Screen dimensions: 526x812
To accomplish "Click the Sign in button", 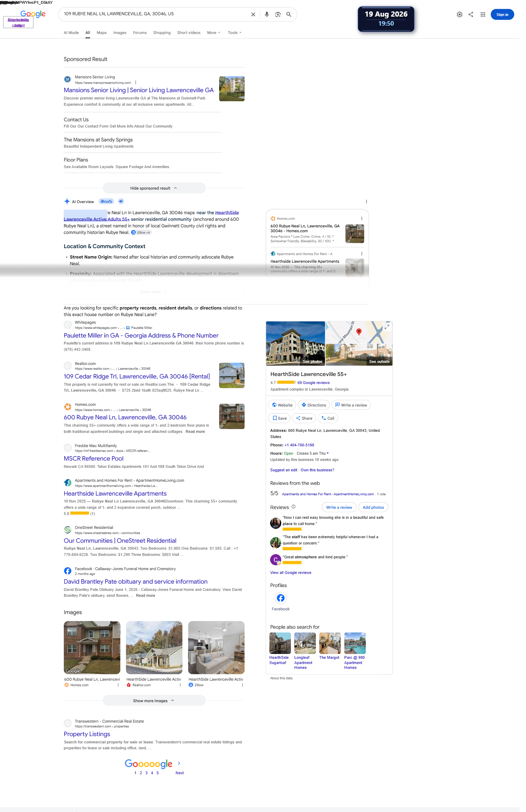I will [502, 15].
